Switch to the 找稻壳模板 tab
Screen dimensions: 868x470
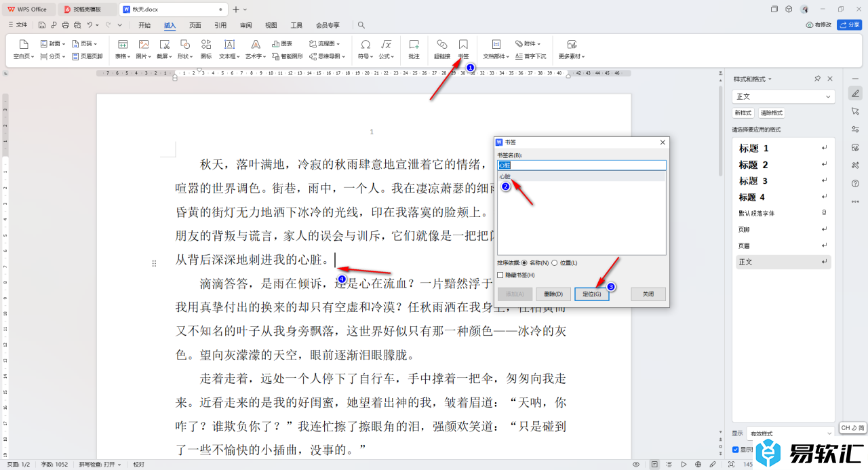(87, 9)
